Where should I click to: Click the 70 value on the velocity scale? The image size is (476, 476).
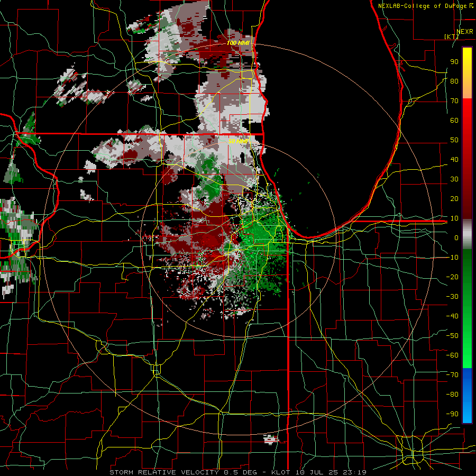pos(454,101)
